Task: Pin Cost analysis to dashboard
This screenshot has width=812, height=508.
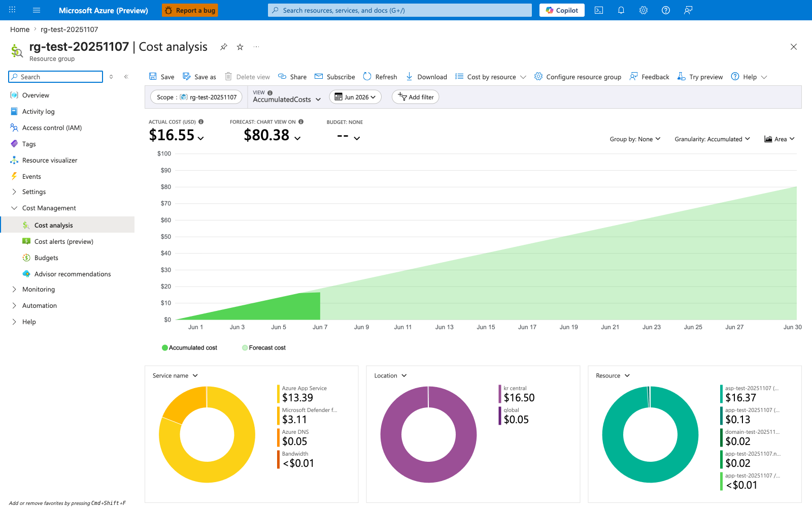Action: click(223, 47)
